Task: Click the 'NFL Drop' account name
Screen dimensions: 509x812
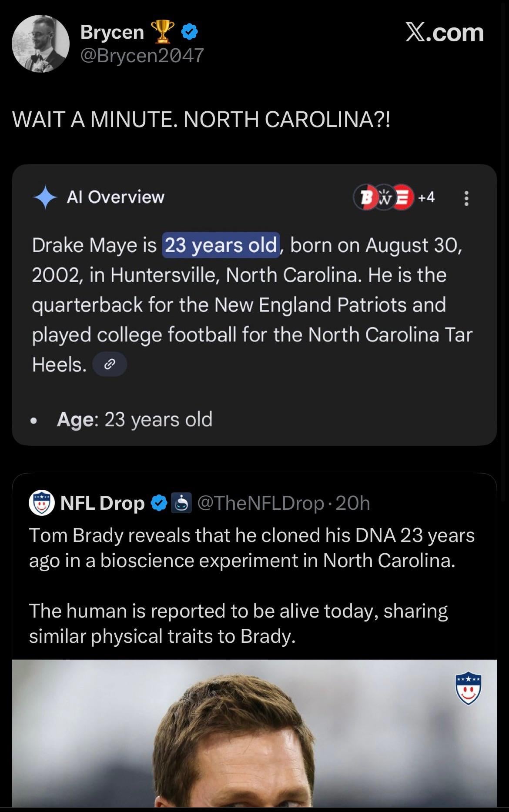Action: [102, 503]
